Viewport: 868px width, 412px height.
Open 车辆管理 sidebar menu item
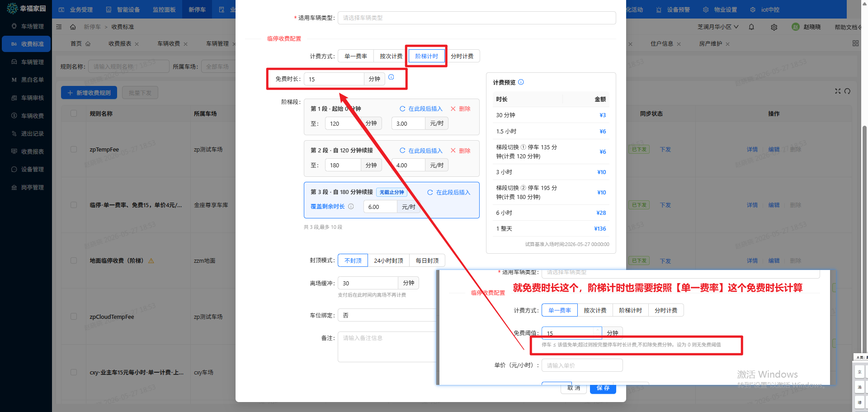point(27,62)
